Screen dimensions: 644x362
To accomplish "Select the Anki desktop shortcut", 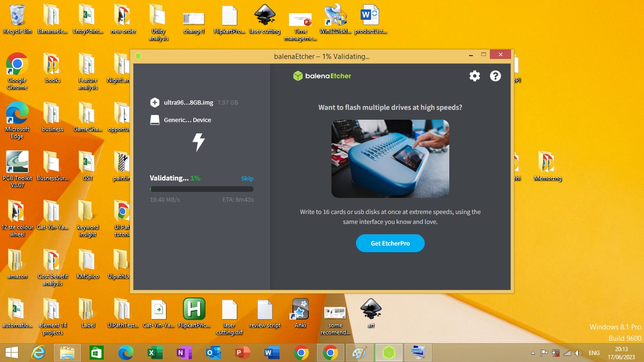I will [x=300, y=313].
